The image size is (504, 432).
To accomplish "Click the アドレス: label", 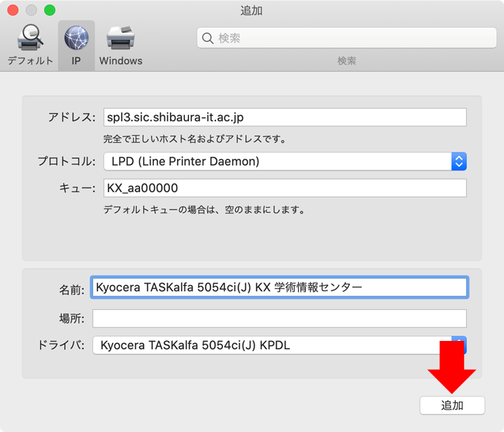I will point(72,117).
